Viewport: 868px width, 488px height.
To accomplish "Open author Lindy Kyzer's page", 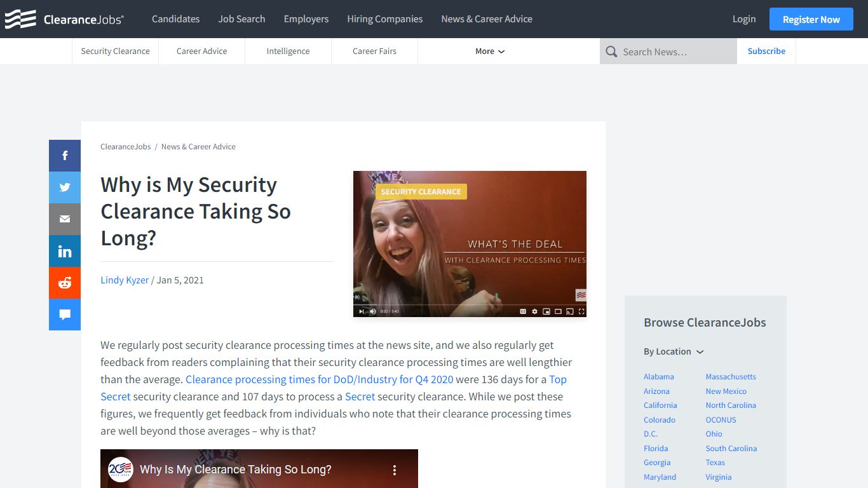I will pyautogui.click(x=125, y=280).
